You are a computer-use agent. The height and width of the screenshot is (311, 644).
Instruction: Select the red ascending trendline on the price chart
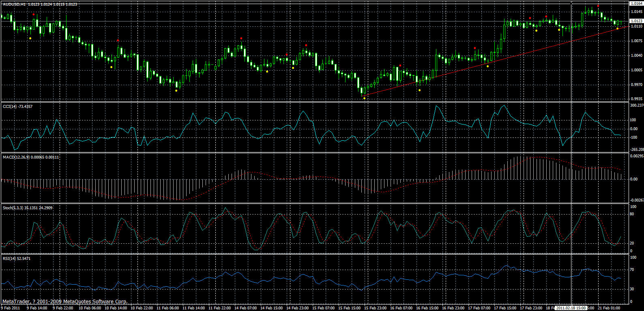pyautogui.click(x=494, y=61)
